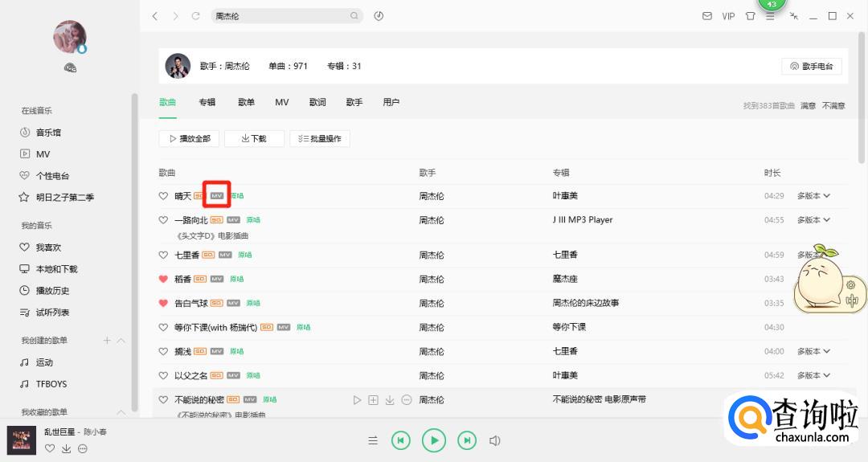868x462 pixels.
Task: Switch to 专辑 tab
Action: click(207, 102)
